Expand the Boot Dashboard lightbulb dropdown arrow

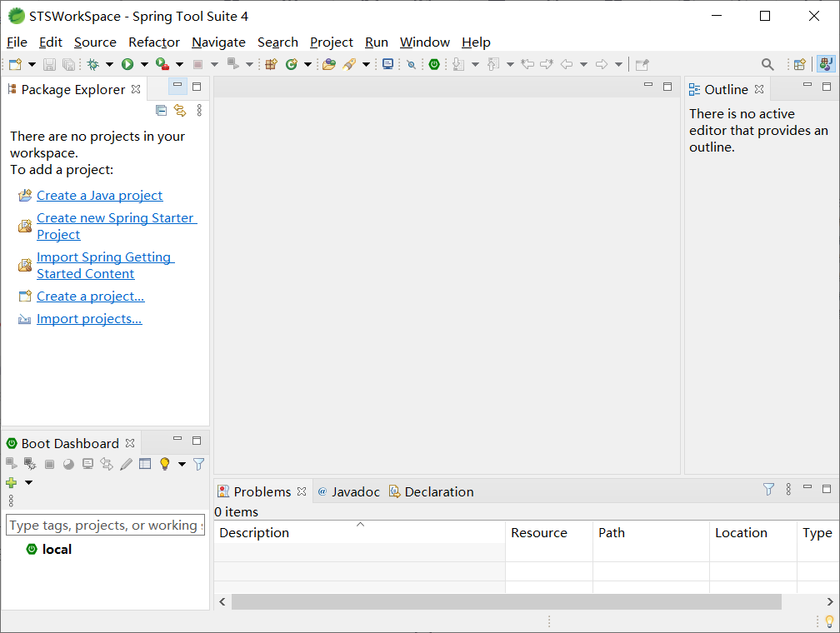pos(182,464)
